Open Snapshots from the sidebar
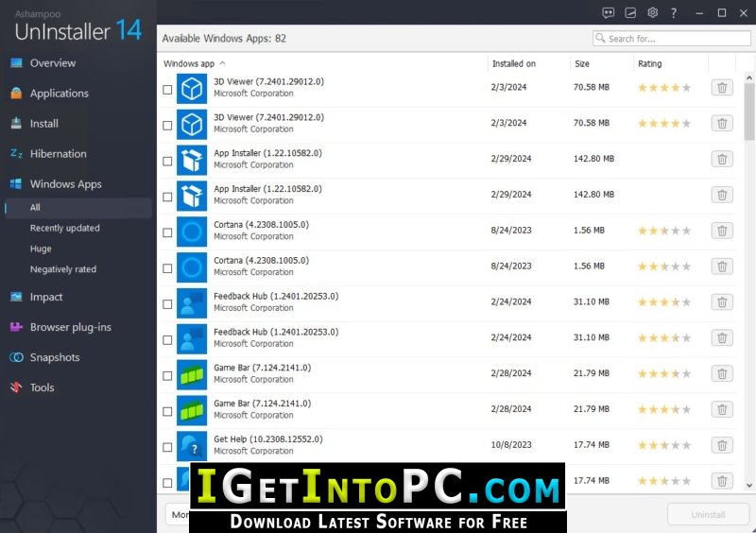The width and height of the screenshot is (756, 533). (55, 357)
